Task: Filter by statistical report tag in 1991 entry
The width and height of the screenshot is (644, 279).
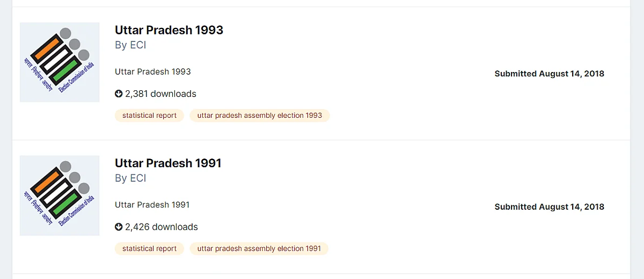Action: click(x=149, y=248)
